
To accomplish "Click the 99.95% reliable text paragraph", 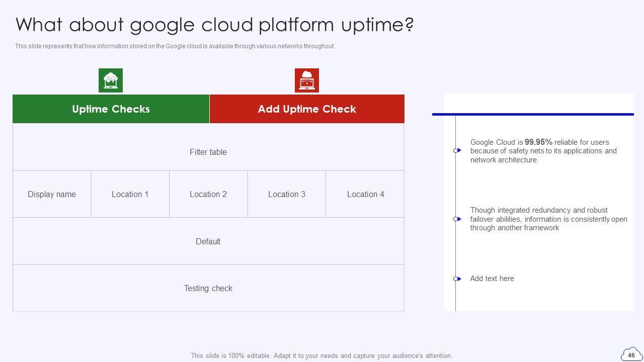I will [x=543, y=151].
